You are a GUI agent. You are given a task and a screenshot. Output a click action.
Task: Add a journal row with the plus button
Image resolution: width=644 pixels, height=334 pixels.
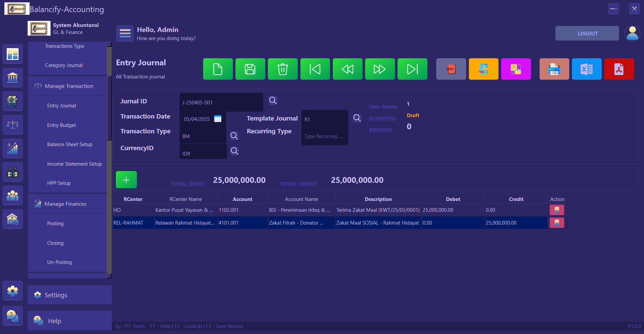point(126,180)
